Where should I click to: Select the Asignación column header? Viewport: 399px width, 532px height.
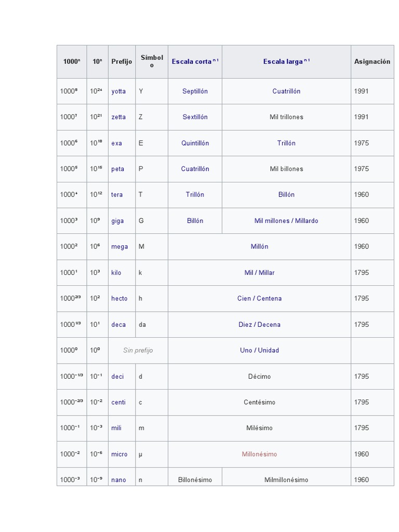click(372, 61)
